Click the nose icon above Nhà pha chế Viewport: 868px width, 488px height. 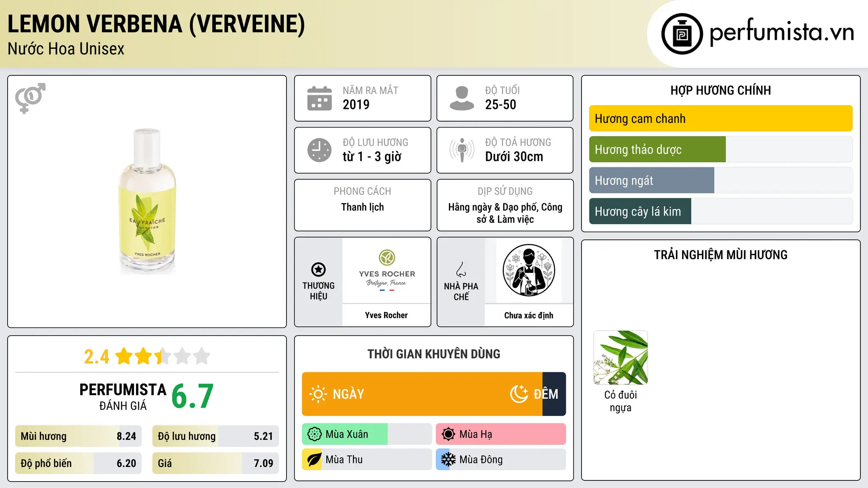click(x=461, y=269)
